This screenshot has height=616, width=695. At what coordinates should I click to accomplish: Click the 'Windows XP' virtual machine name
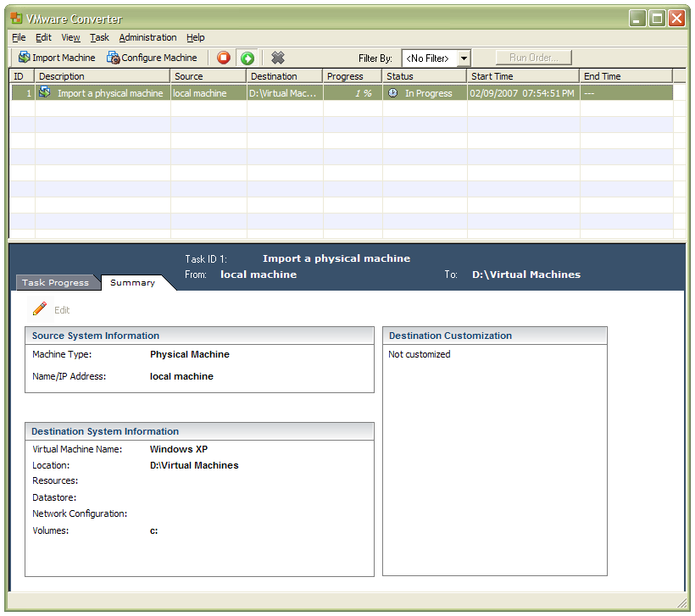coord(179,449)
